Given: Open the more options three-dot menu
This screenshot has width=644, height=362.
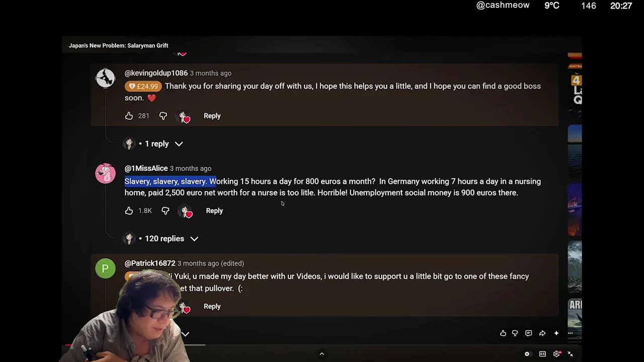Looking at the screenshot, I should click(x=570, y=333).
